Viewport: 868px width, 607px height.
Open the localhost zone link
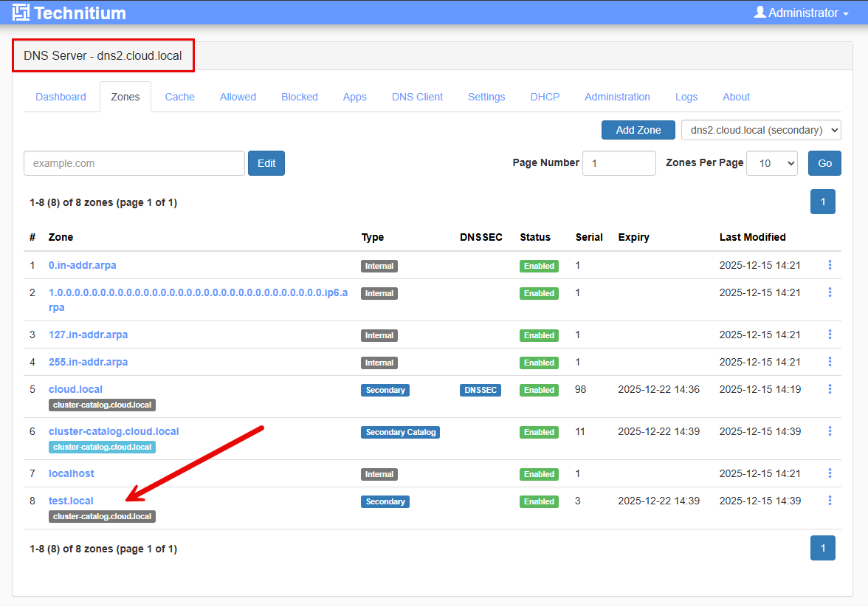(x=72, y=473)
